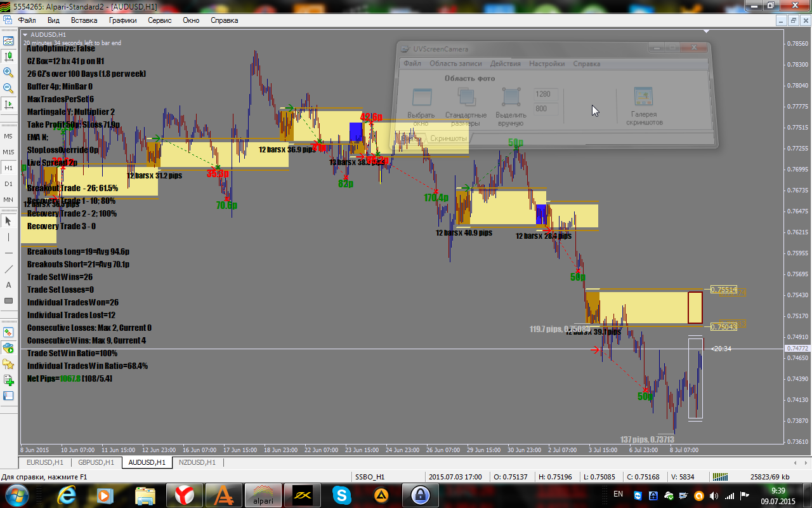Click the height field showing 800
The height and width of the screenshot is (508, 812).
[546, 109]
